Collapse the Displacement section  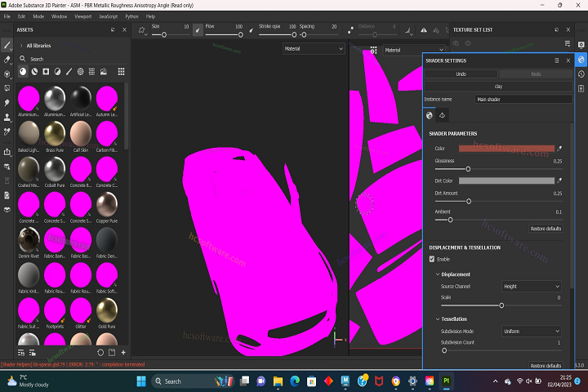click(437, 274)
